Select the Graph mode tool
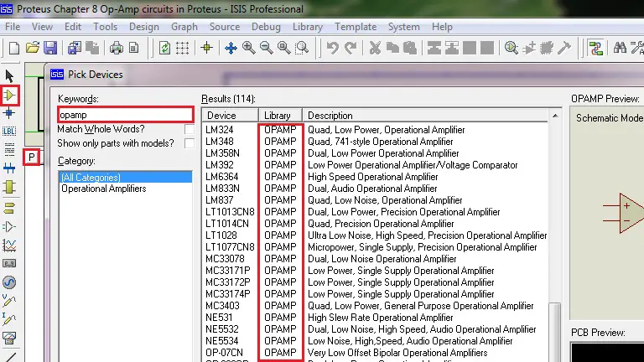 (9, 246)
